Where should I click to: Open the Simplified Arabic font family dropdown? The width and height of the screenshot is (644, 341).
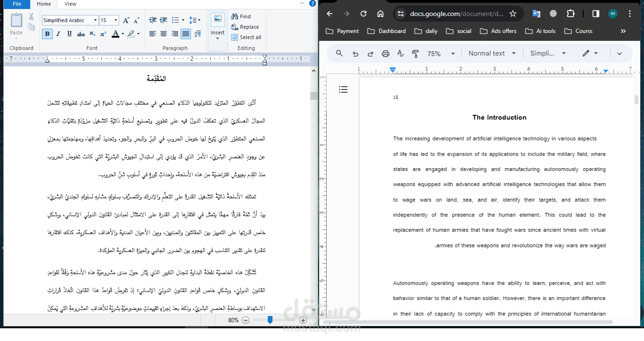95,20
